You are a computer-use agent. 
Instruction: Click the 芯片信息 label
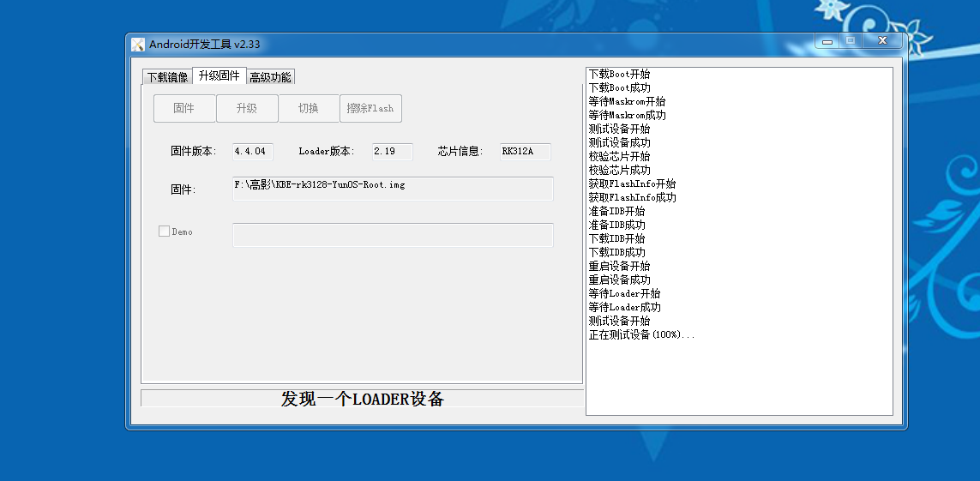(460, 151)
